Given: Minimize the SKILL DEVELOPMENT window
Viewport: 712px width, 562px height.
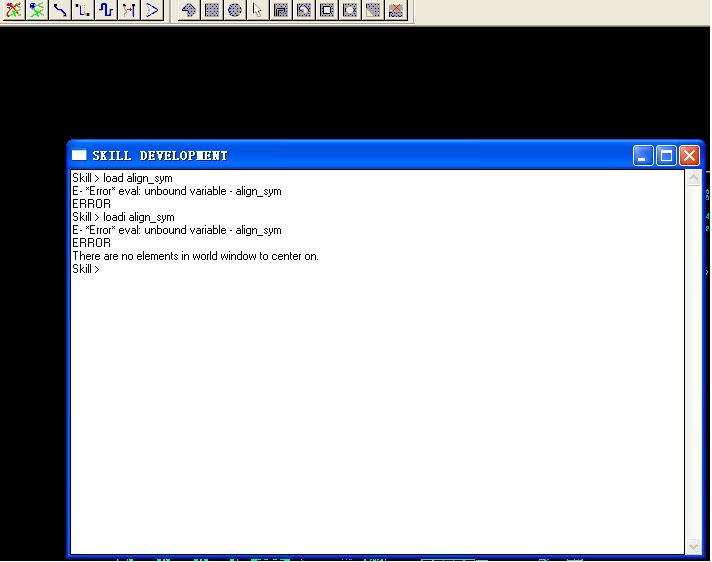Looking at the screenshot, I should point(643,156).
